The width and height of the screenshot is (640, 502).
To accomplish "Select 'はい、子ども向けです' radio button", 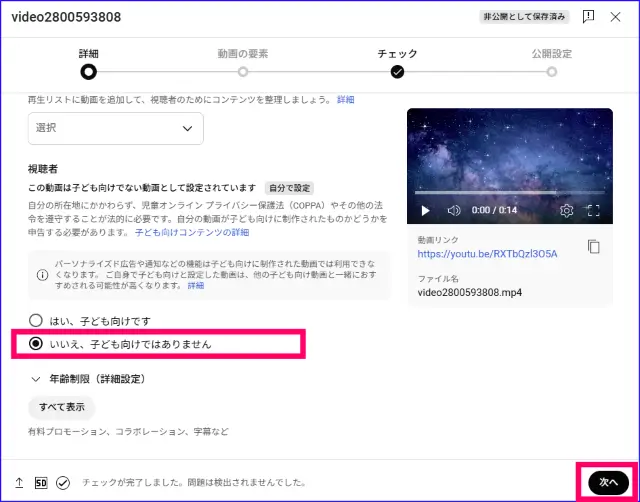I will tap(37, 321).
